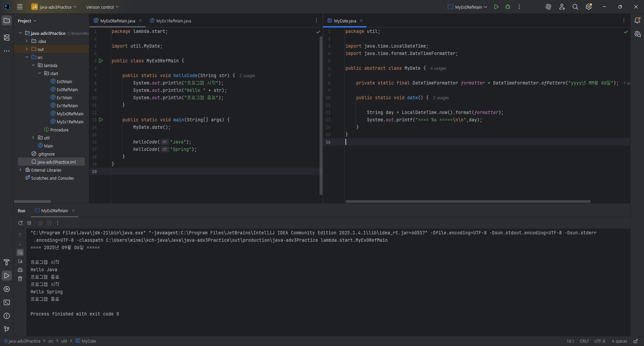Viewport: 644px width, 346px height.
Task: Close the MyDate.java tab
Action: click(x=361, y=20)
